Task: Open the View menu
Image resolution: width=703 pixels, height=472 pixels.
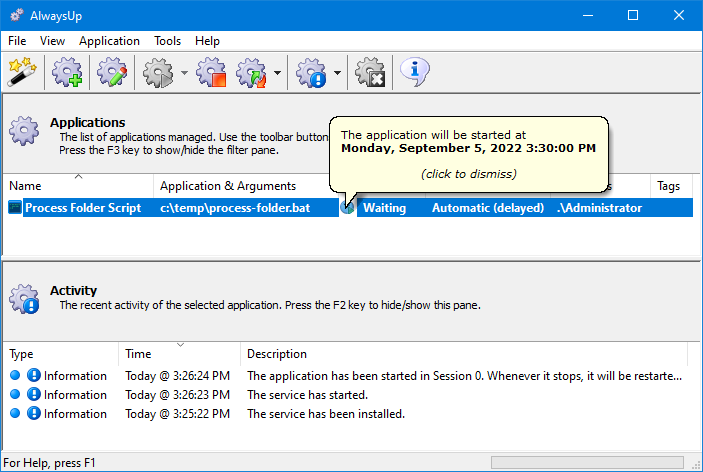Action: coord(52,41)
